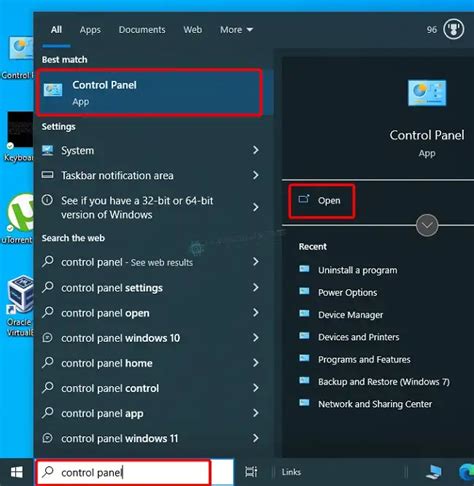Open recent item Programs and Features
This screenshot has width=474, height=486.
tap(364, 360)
